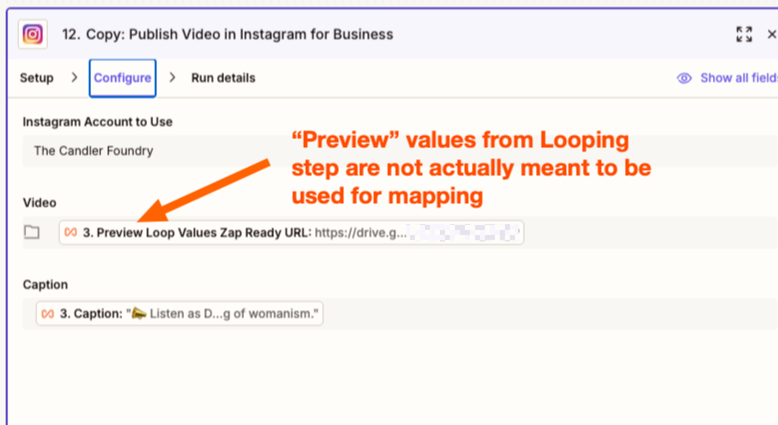The image size is (778, 425).
Task: Close the Publish Video step panel
Action: tap(771, 34)
